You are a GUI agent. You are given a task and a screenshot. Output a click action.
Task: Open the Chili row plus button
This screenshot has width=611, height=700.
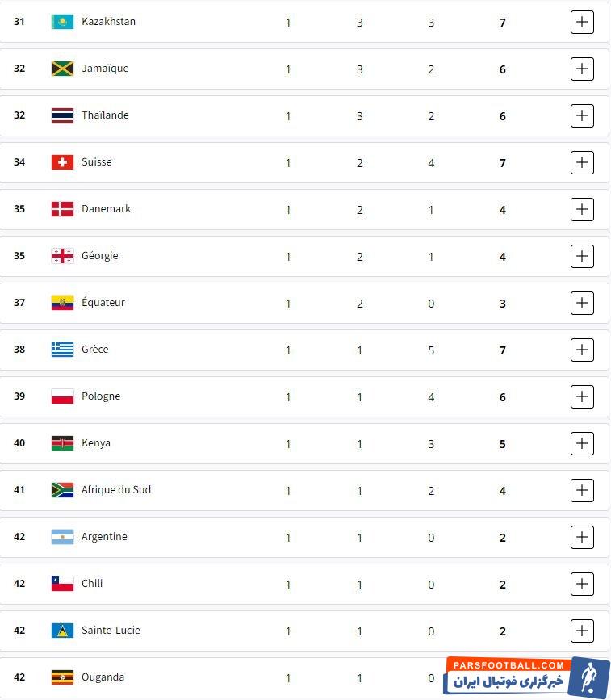pos(582,584)
